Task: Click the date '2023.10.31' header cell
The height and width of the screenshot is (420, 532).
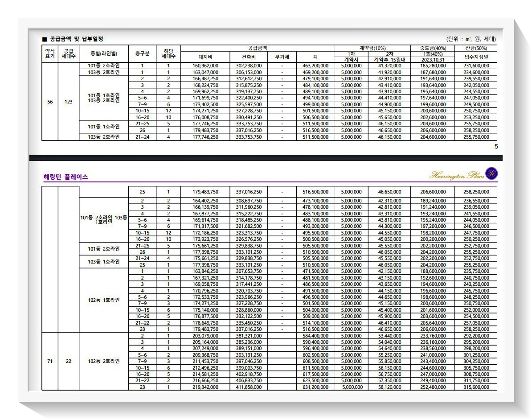Action: [x=433, y=60]
